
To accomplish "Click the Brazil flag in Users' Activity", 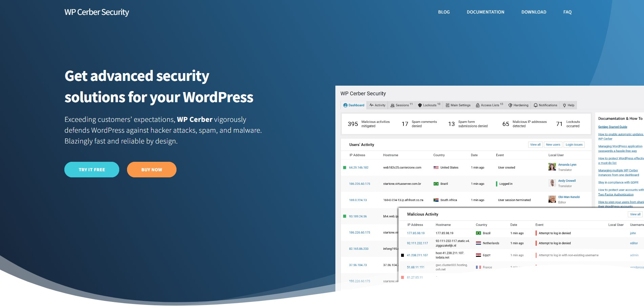I will coord(436,184).
